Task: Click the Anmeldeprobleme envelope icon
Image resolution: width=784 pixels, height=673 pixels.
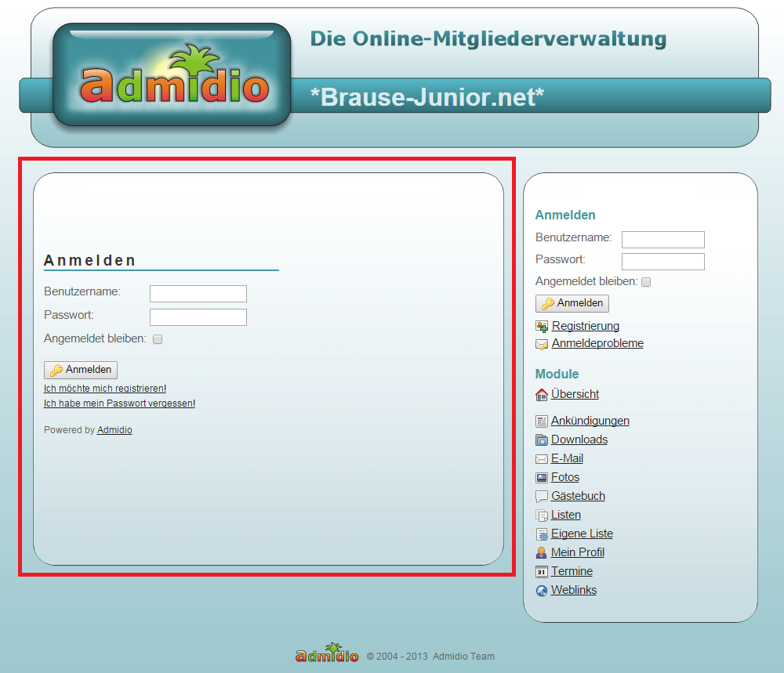Action: tap(541, 343)
